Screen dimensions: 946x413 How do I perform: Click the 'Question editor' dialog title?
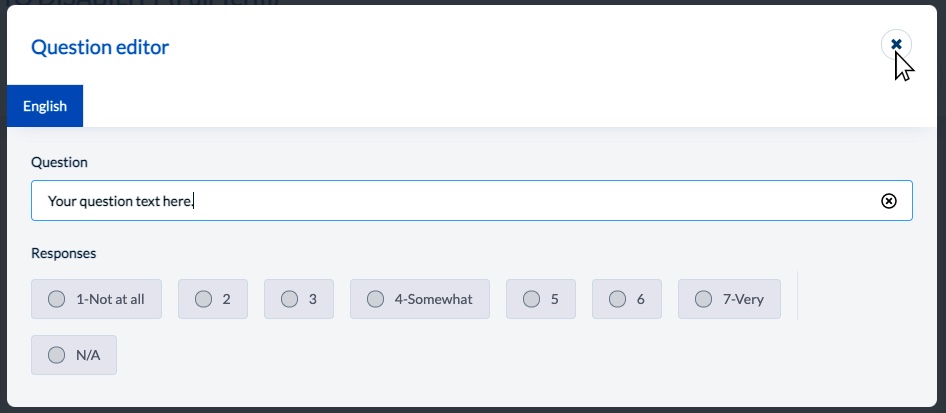tap(100, 47)
